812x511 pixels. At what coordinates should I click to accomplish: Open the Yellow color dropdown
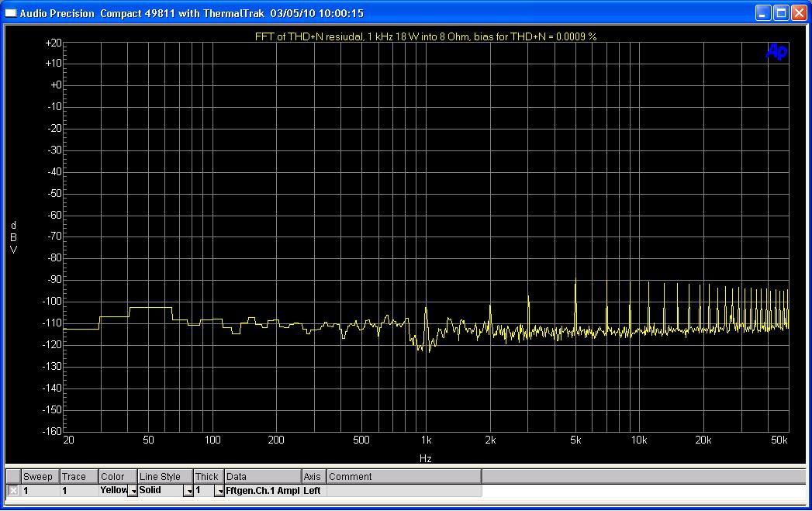tap(133, 491)
